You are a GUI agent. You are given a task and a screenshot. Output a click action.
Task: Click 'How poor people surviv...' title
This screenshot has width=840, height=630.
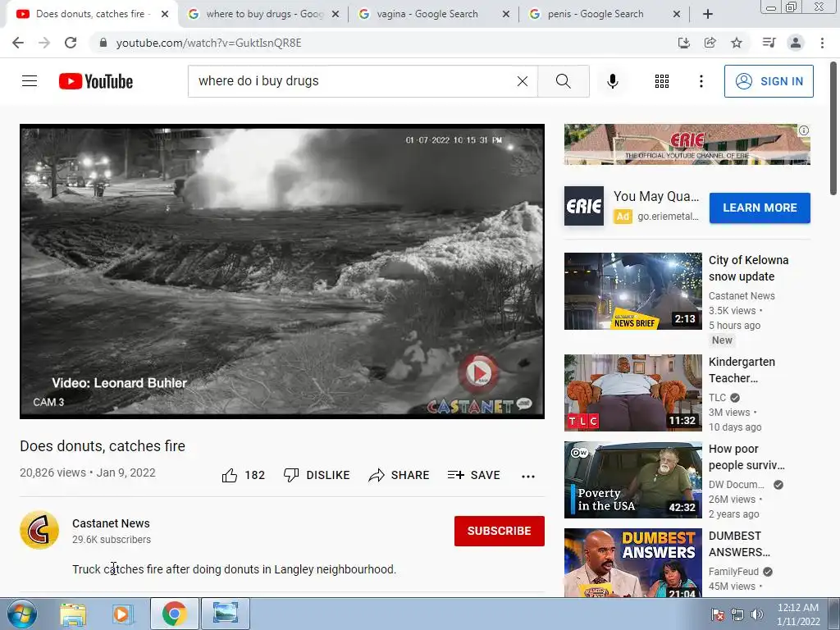pyautogui.click(x=746, y=457)
